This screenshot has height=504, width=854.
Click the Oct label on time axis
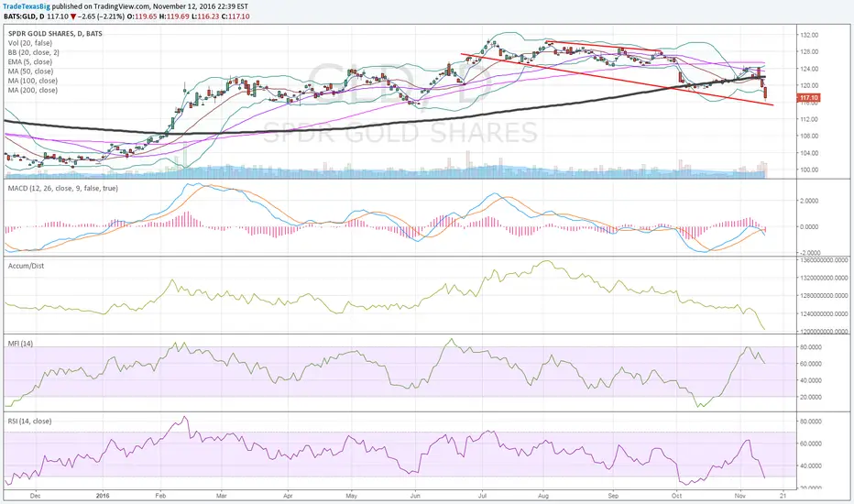(x=676, y=496)
